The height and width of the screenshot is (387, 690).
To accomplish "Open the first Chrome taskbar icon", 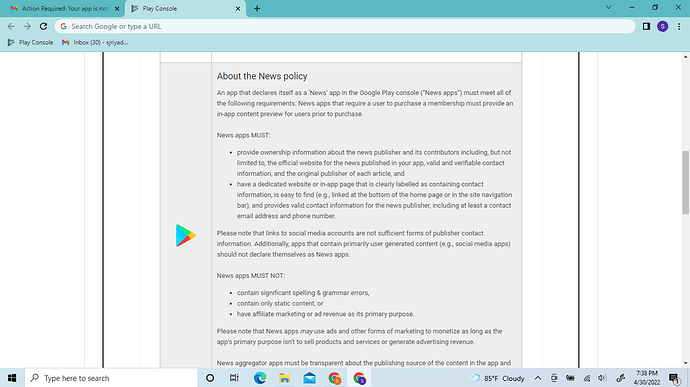I will tap(334, 378).
